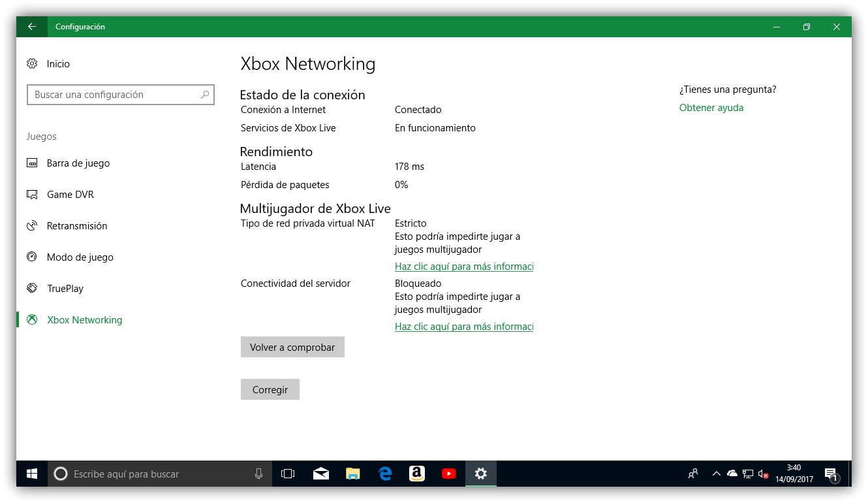Open the People icon in the taskbar

click(x=693, y=474)
